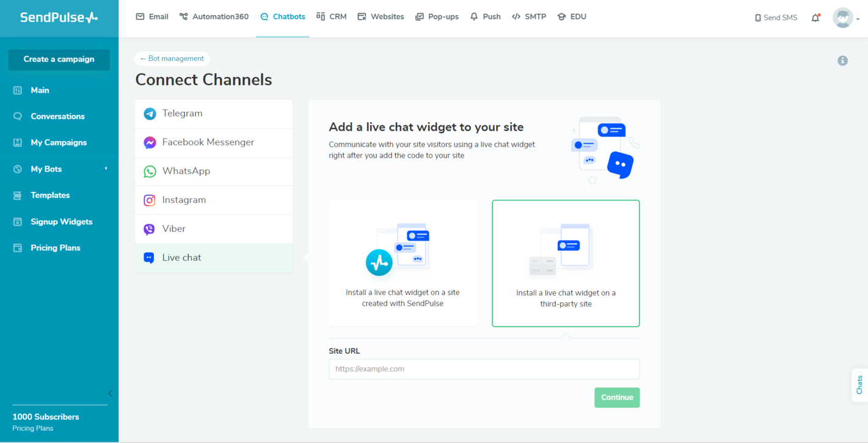
Task: Click the SendPulse logo
Action: [x=59, y=17]
